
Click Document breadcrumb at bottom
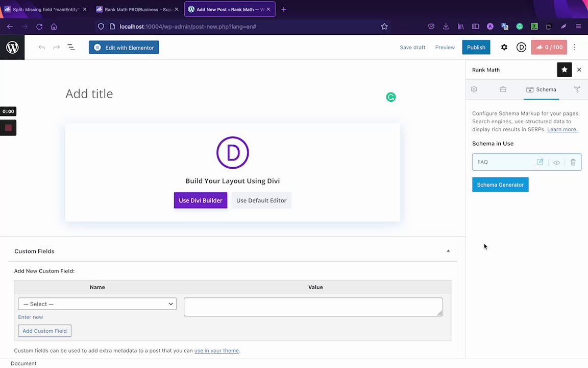(x=23, y=363)
